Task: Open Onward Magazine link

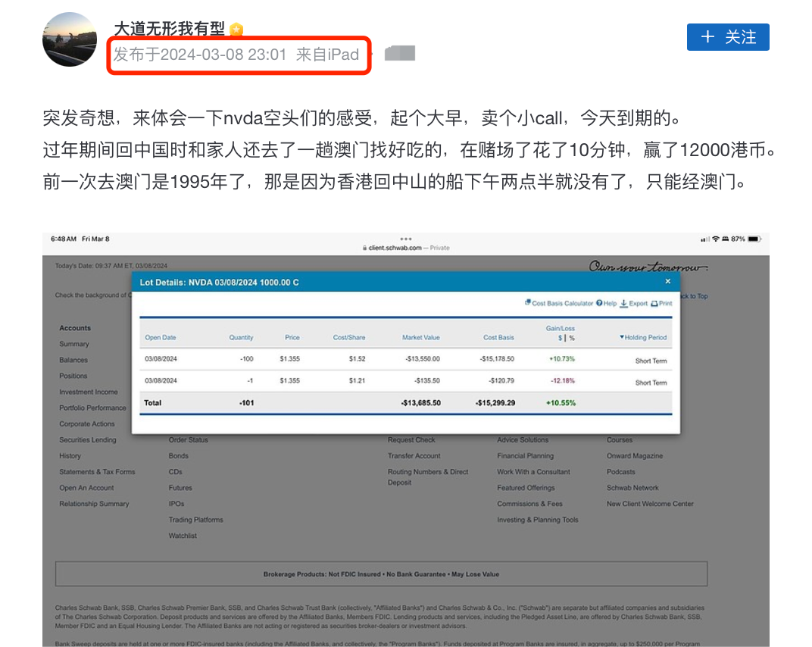Action: click(635, 456)
